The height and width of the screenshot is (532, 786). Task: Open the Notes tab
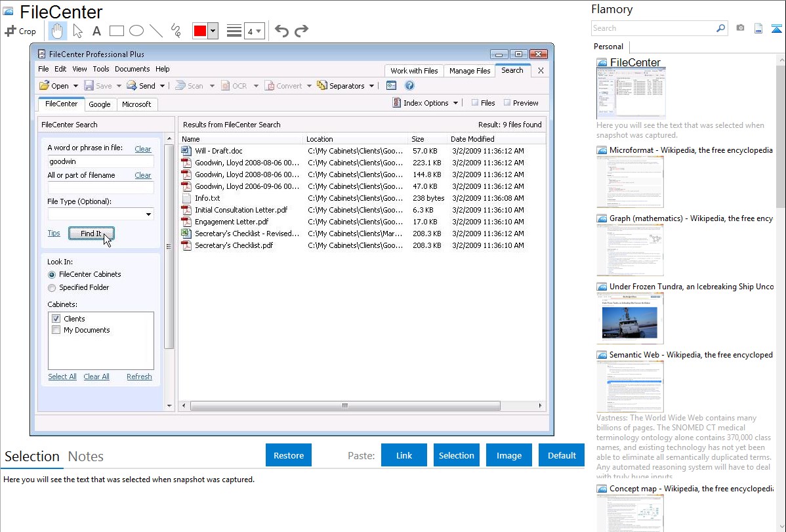(x=86, y=457)
